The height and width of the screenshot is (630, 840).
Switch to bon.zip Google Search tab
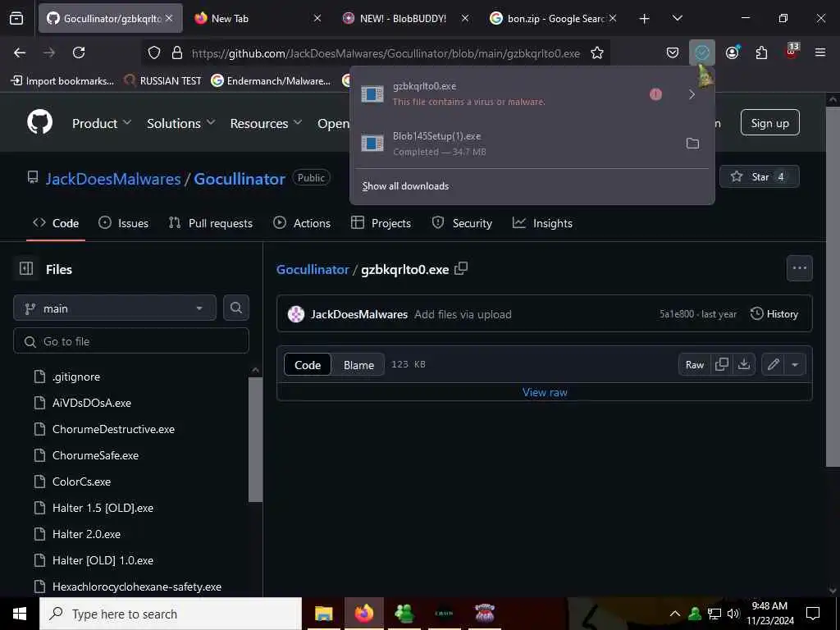554,18
